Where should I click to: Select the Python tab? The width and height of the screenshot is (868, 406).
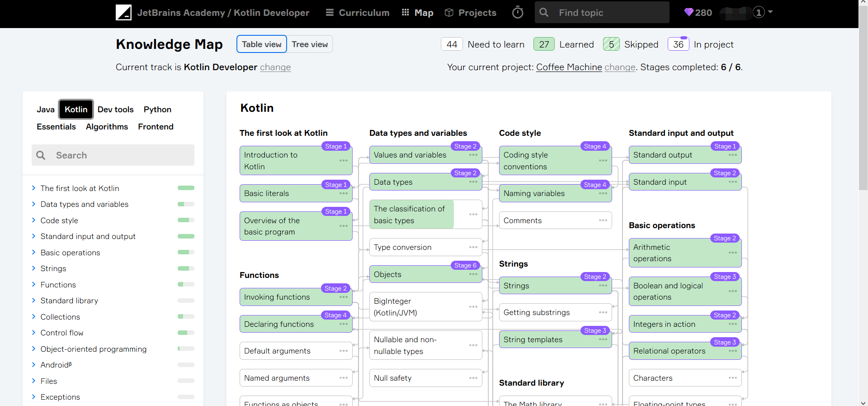pyautogui.click(x=157, y=110)
